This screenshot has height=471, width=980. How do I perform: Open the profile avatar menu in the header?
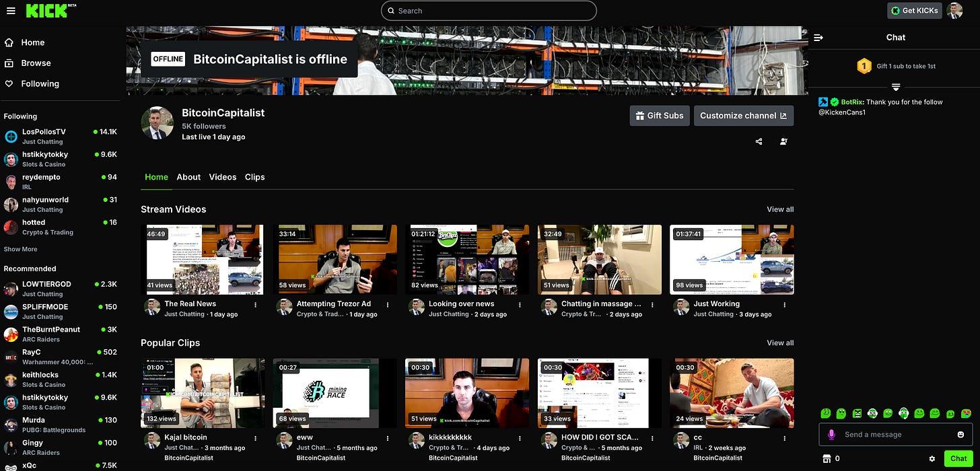click(x=954, y=11)
